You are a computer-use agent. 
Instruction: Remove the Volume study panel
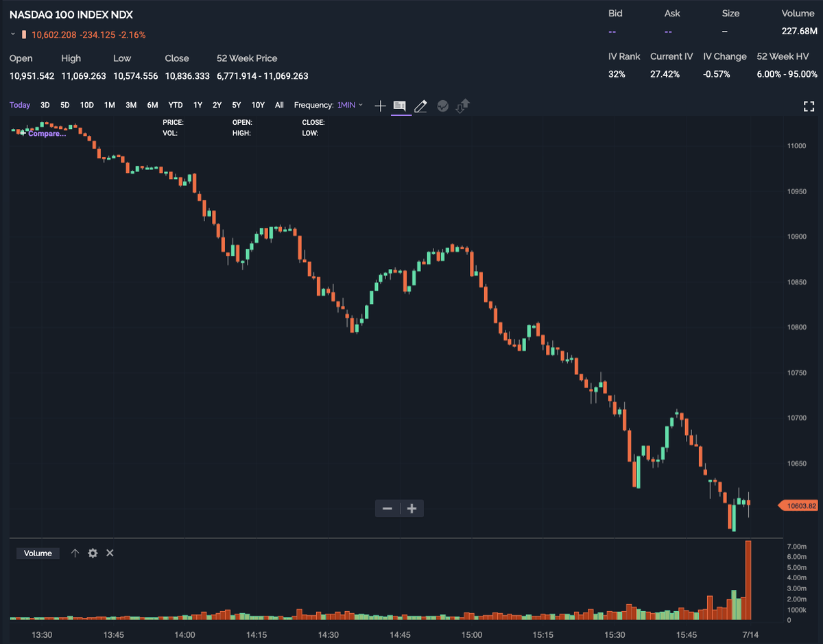click(x=110, y=553)
